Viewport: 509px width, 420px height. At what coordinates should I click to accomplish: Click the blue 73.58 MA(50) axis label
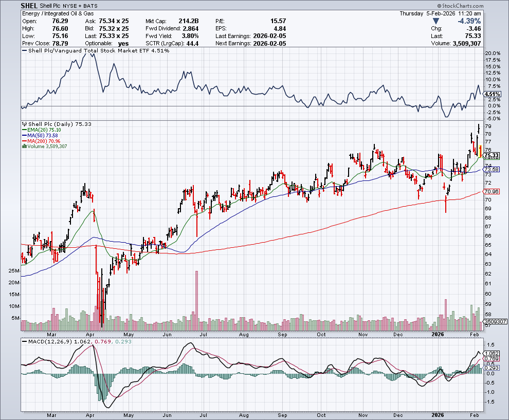pyautogui.click(x=492, y=170)
